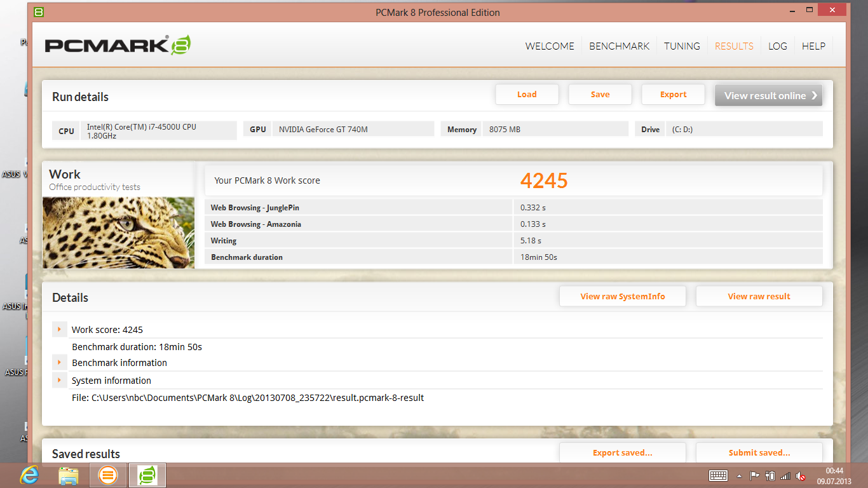Switch to the BENCHMARK tab
868x488 pixels.
(620, 46)
